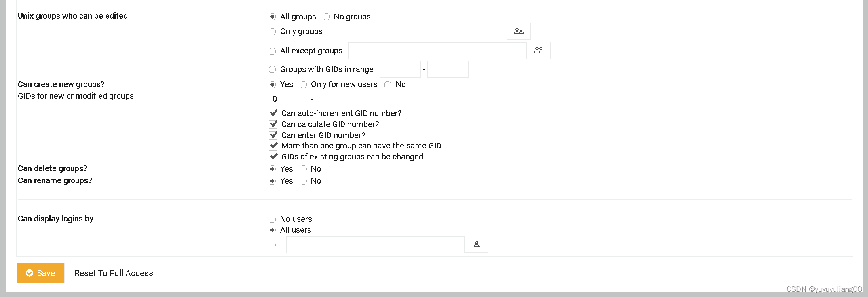Click the Only groups text input field
Viewport: 868px width, 297px height.
(417, 32)
